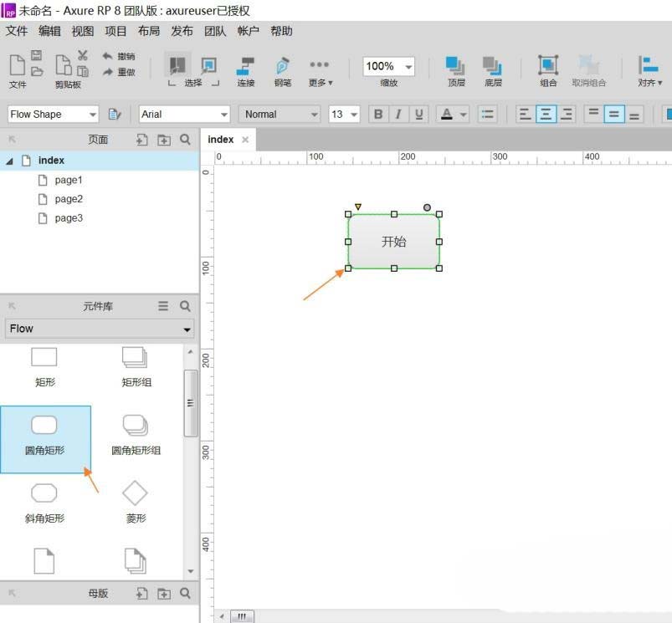The width and height of the screenshot is (672, 623).
Task: Select the Pen (钢笔) tool
Action: (x=283, y=70)
